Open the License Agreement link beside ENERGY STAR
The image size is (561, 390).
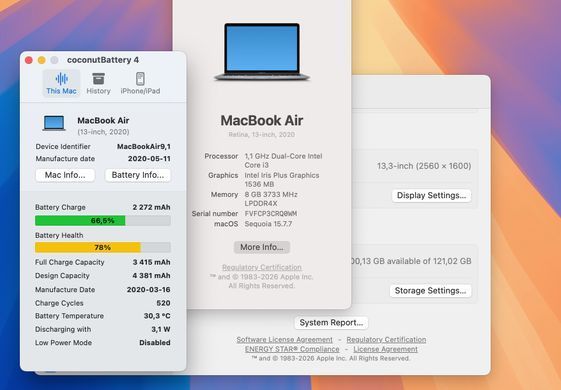385,349
